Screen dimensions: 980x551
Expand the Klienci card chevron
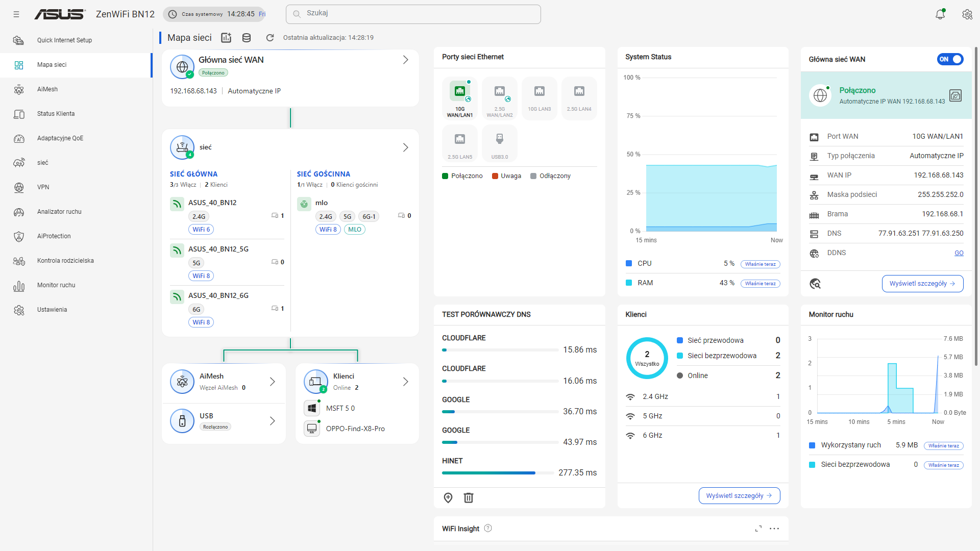click(406, 382)
